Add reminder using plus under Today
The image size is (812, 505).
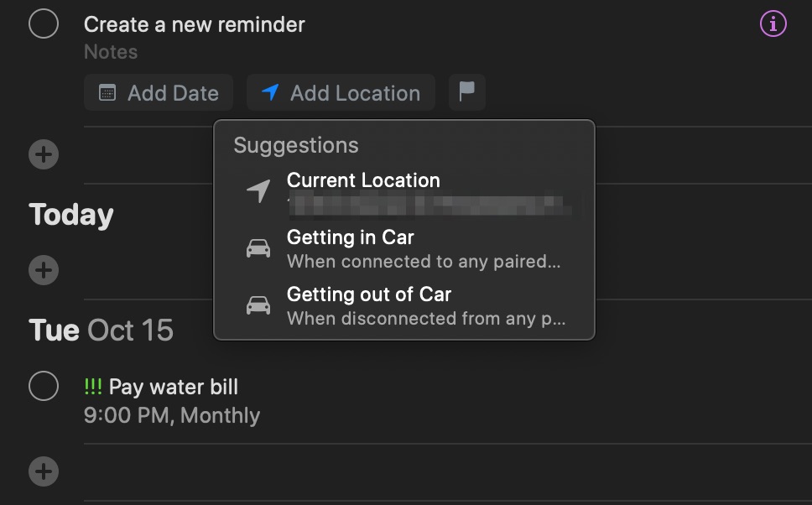coord(44,270)
